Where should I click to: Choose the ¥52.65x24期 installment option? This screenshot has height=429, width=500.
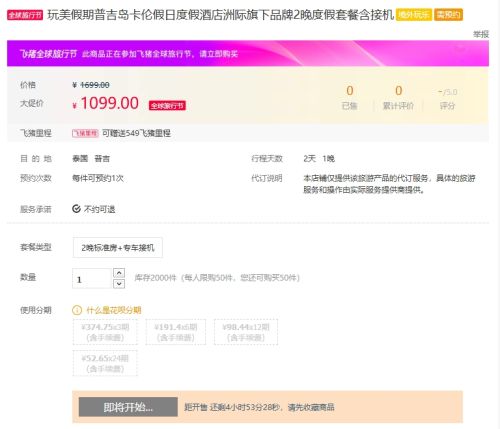pos(105,363)
